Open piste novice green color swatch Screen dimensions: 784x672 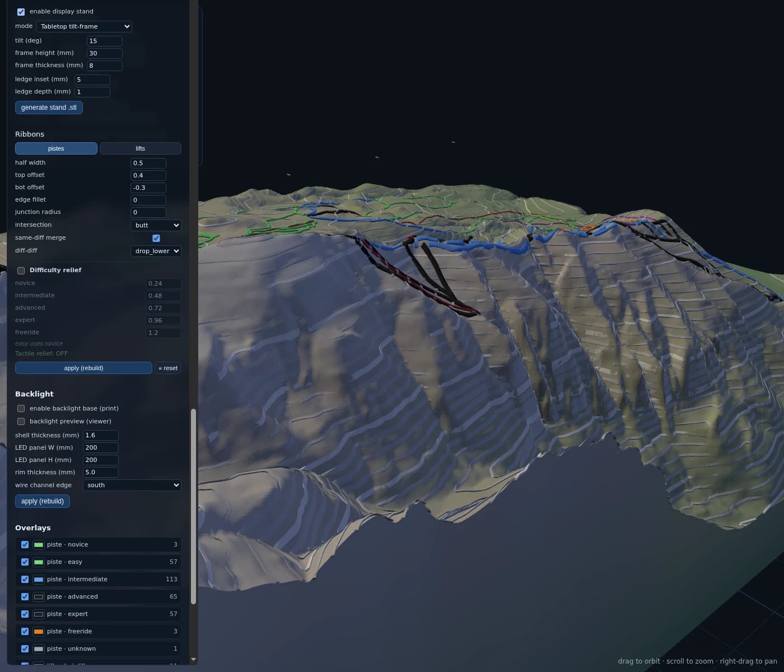(39, 544)
